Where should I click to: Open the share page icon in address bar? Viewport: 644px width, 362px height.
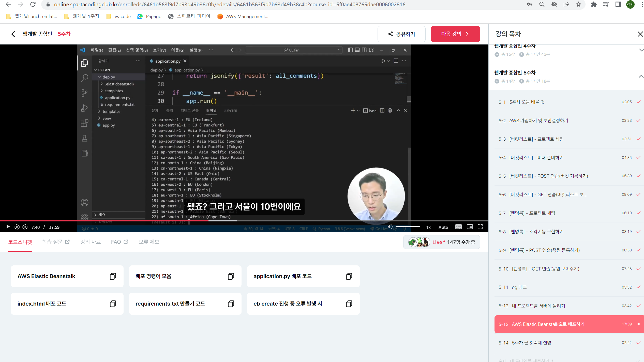(566, 4)
